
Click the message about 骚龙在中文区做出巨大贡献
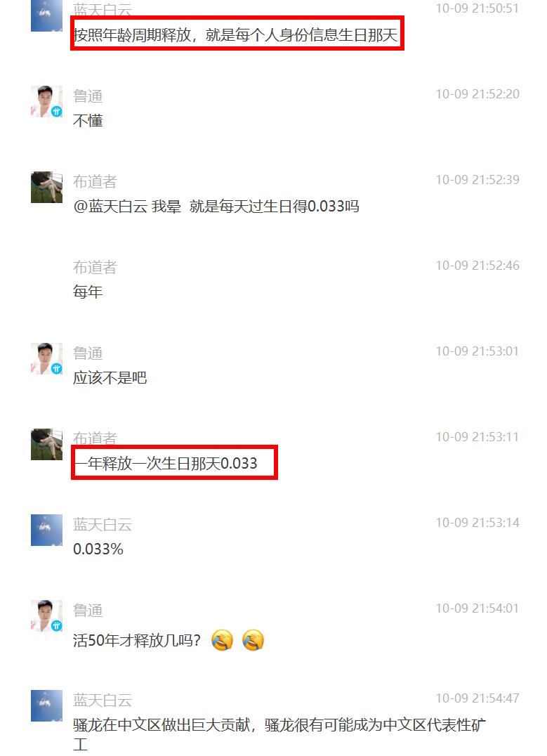(x=279, y=734)
